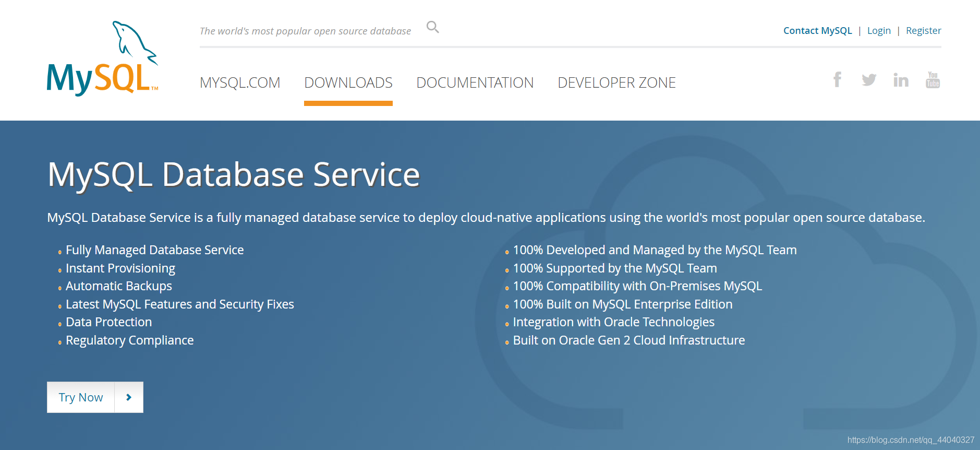The image size is (980, 450).
Task: Go to the MYSQL.COM nav tab
Action: pos(240,82)
